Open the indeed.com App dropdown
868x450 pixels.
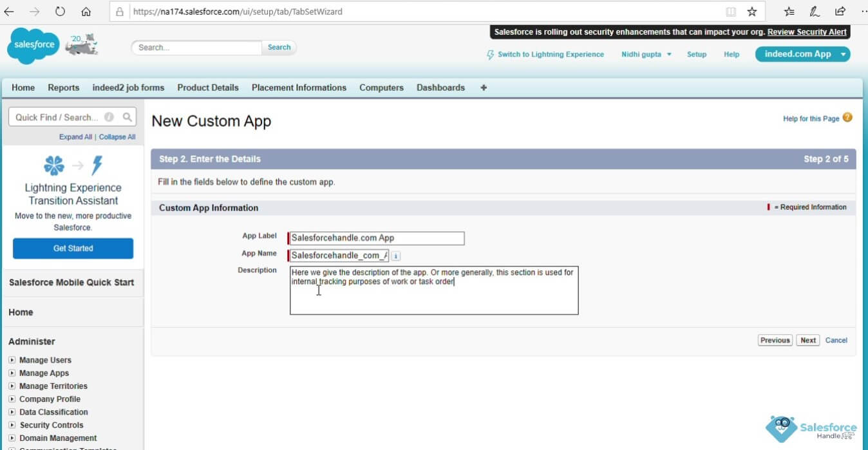point(802,55)
